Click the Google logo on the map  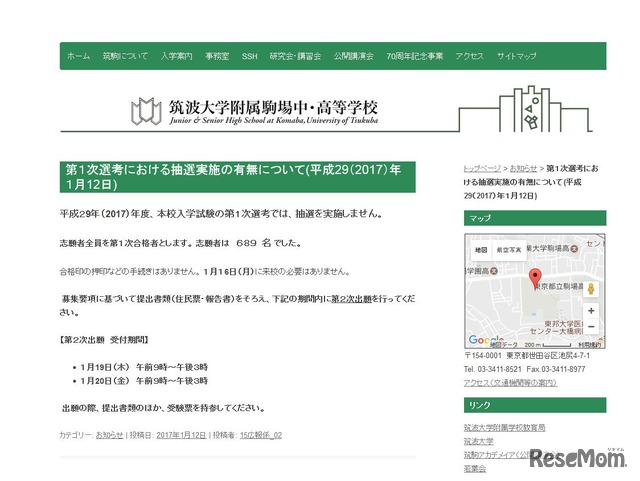coord(486,340)
